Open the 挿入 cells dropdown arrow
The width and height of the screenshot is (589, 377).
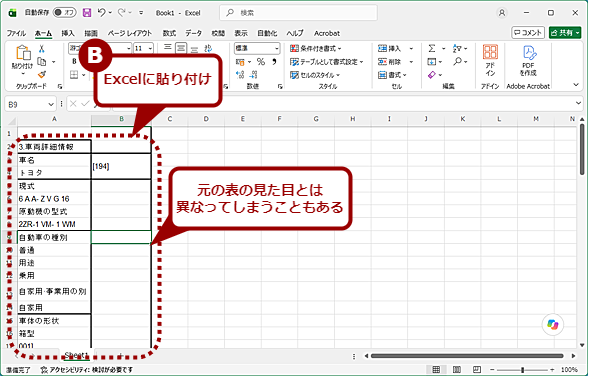(x=411, y=48)
